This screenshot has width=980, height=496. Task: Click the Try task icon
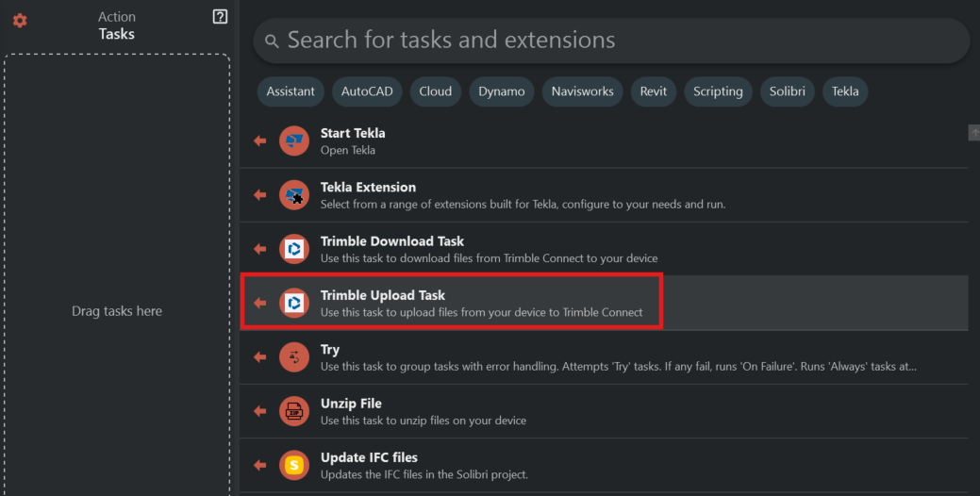pyautogui.click(x=294, y=356)
